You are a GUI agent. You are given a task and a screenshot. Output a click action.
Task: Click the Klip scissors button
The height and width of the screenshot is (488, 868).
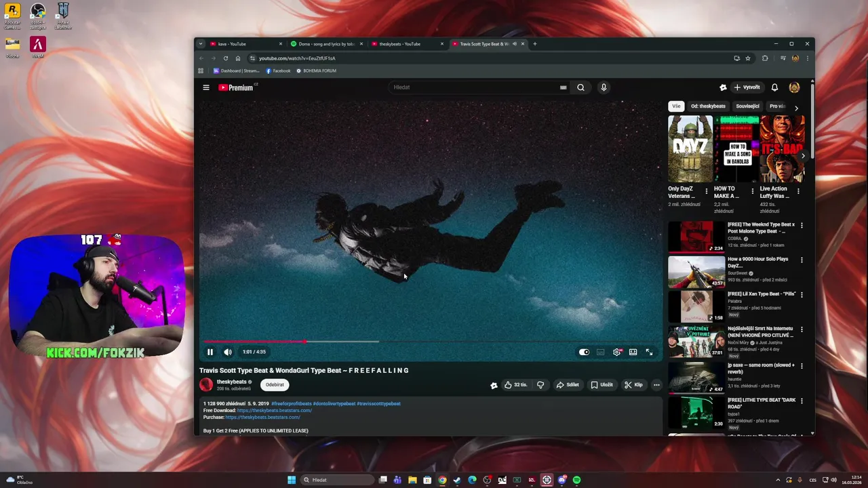tap(633, 385)
